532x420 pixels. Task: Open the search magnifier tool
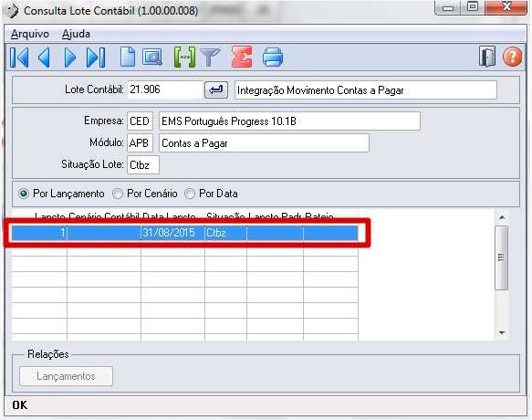(152, 57)
